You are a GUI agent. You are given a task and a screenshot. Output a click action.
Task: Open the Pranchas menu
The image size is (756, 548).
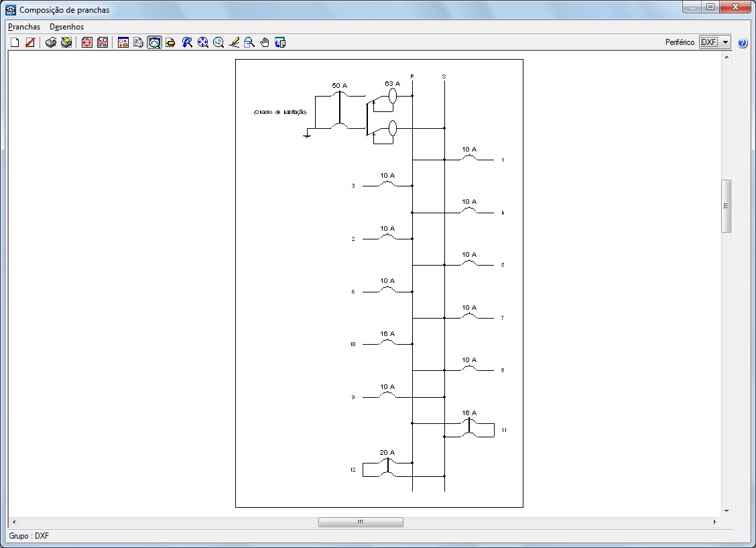(24, 27)
